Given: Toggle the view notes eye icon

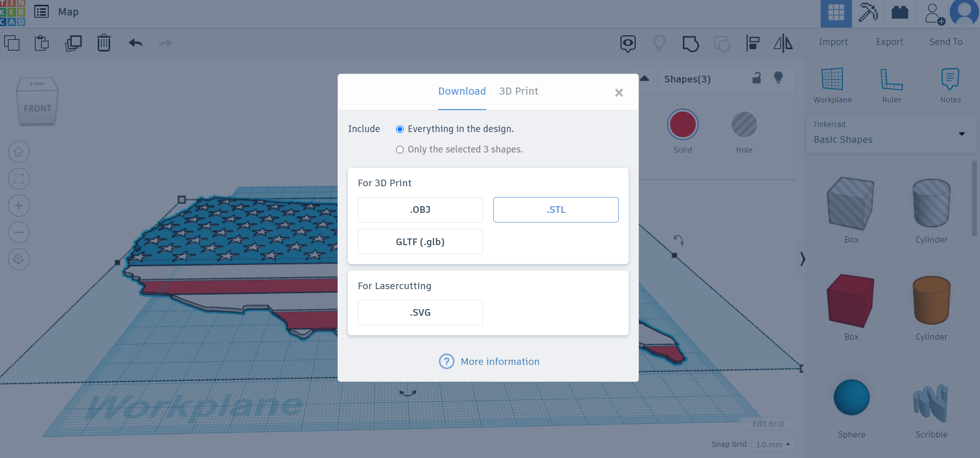Looking at the screenshot, I should 628,43.
